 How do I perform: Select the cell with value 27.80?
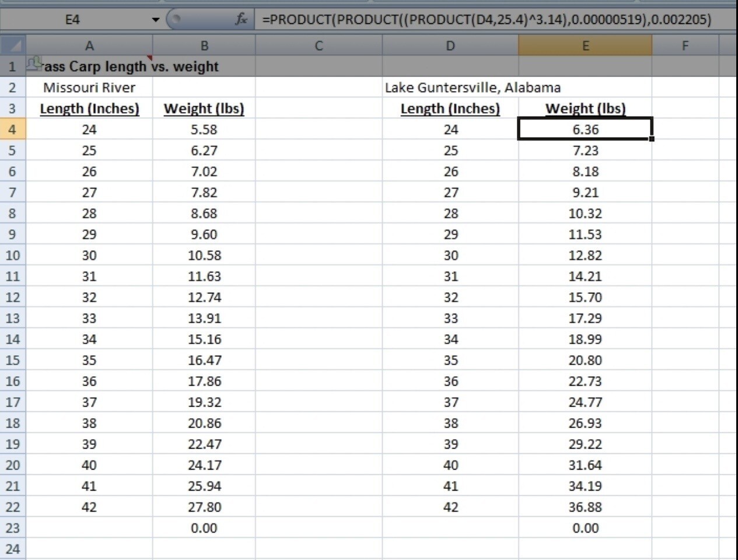(204, 508)
